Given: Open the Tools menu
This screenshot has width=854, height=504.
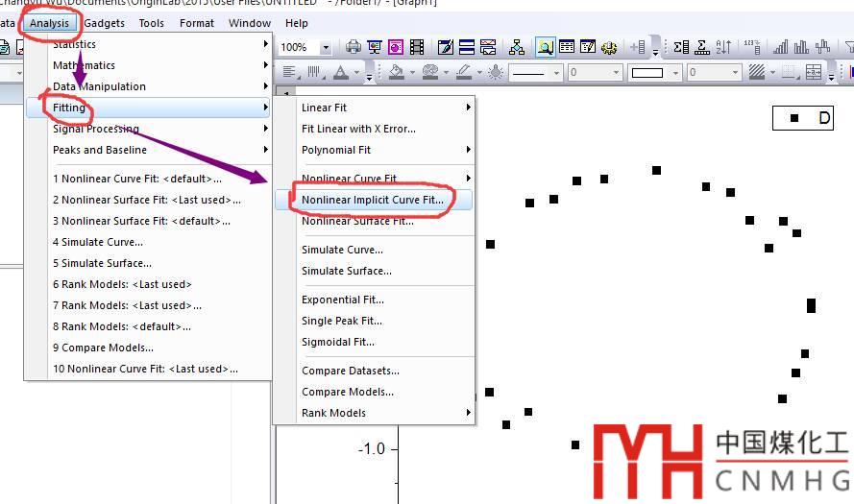Looking at the screenshot, I should tap(152, 23).
